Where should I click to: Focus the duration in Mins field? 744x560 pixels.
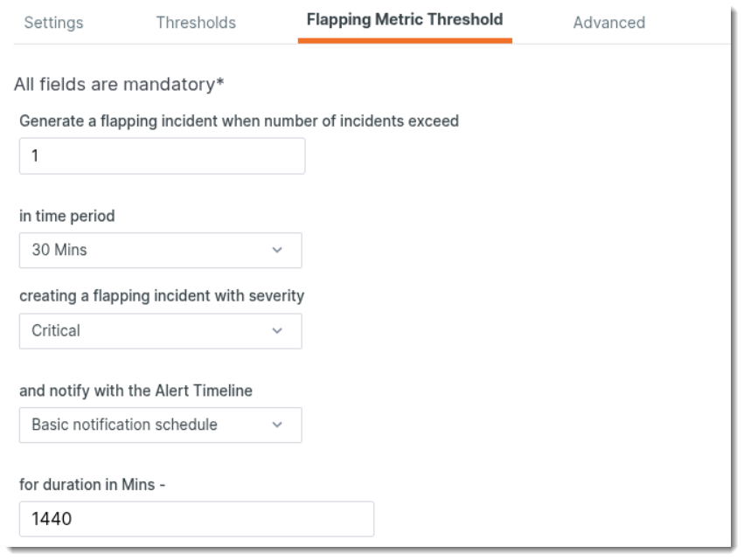tap(197, 519)
